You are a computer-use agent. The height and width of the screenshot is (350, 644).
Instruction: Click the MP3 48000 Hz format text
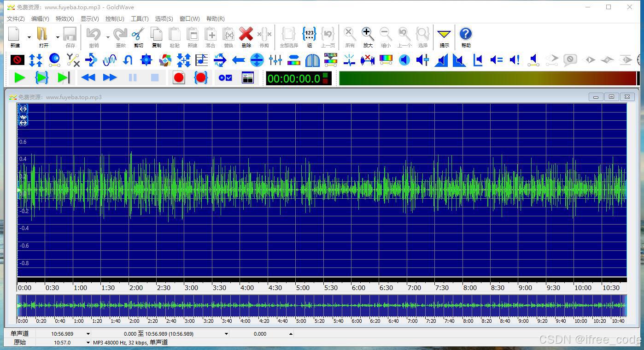pos(130,343)
